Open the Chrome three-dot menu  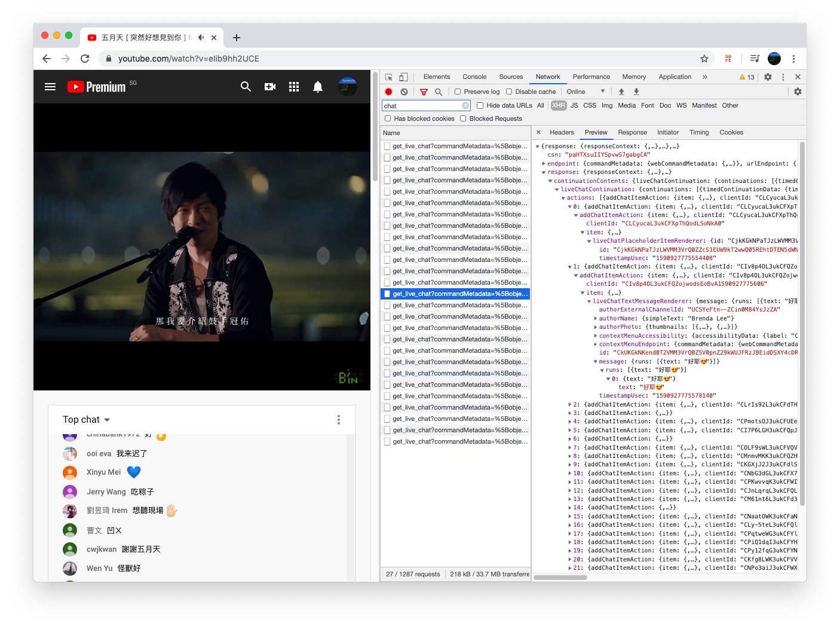[x=793, y=59]
